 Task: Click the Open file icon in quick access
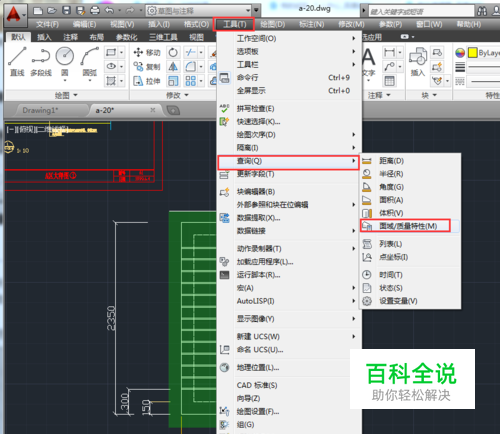click(x=52, y=11)
